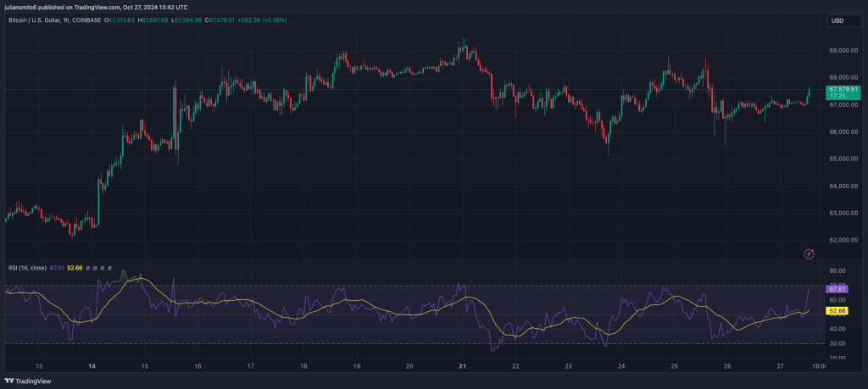Image resolution: width=868 pixels, height=389 pixels.
Task: Click date 27 on the time axis
Action: pos(781,366)
